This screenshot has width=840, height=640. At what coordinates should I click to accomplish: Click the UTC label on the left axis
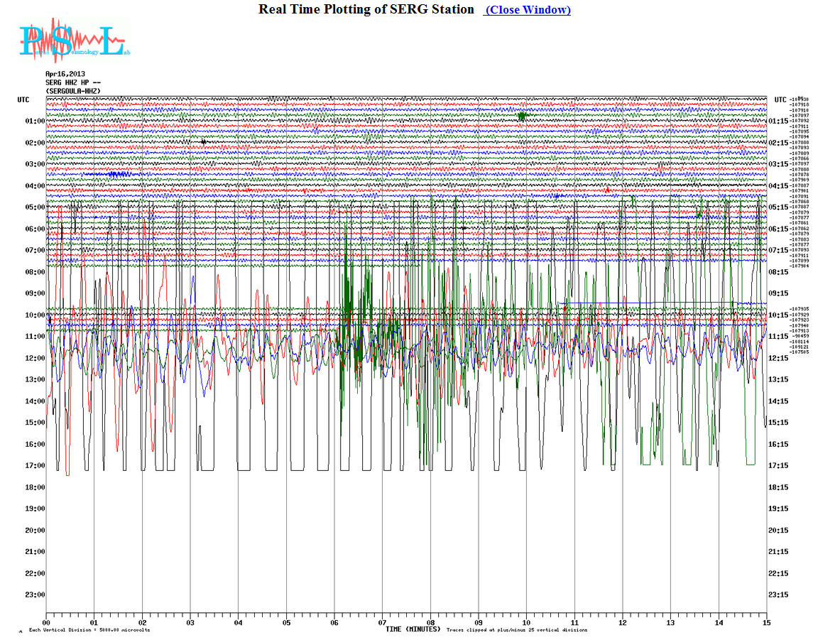point(23,99)
